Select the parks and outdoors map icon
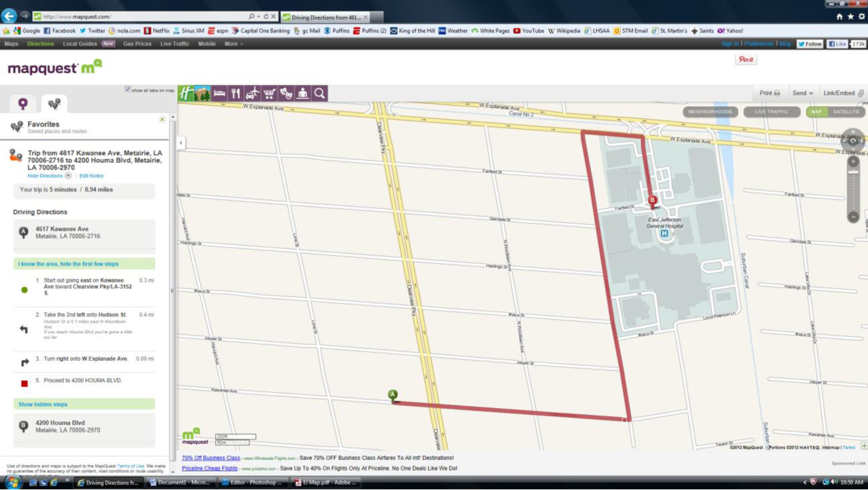 pyautogui.click(x=202, y=93)
